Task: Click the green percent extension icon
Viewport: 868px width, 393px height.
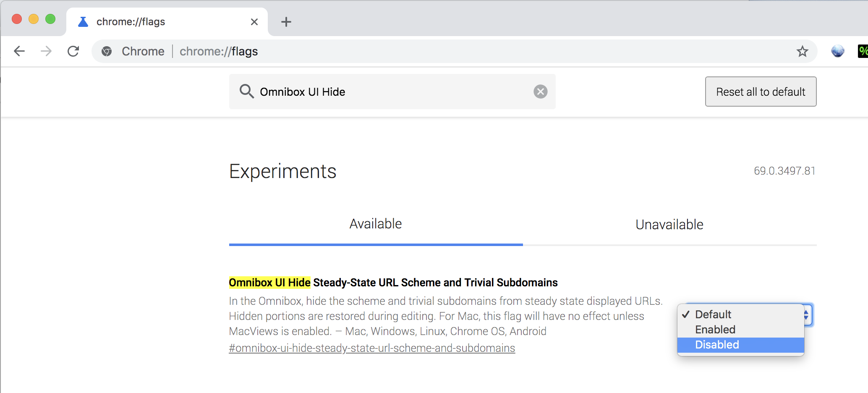Action: (863, 51)
